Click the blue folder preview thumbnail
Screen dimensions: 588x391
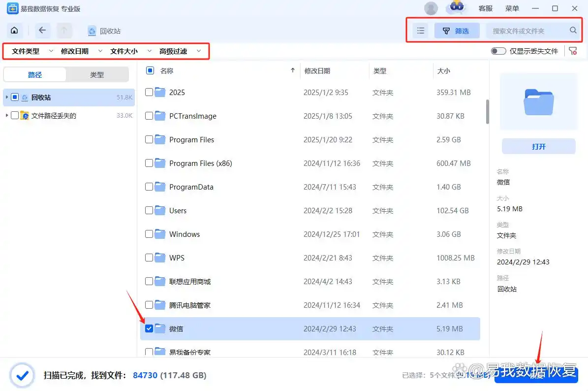click(x=538, y=101)
